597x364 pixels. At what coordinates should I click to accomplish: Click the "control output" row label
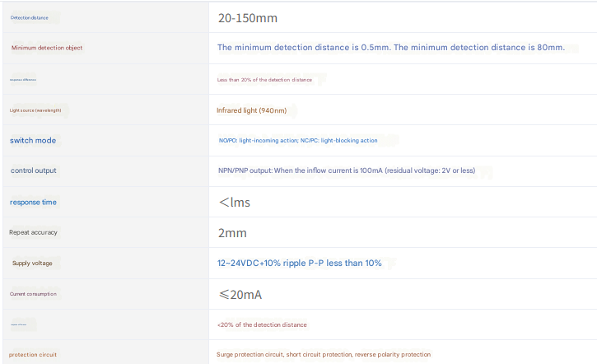(x=34, y=171)
